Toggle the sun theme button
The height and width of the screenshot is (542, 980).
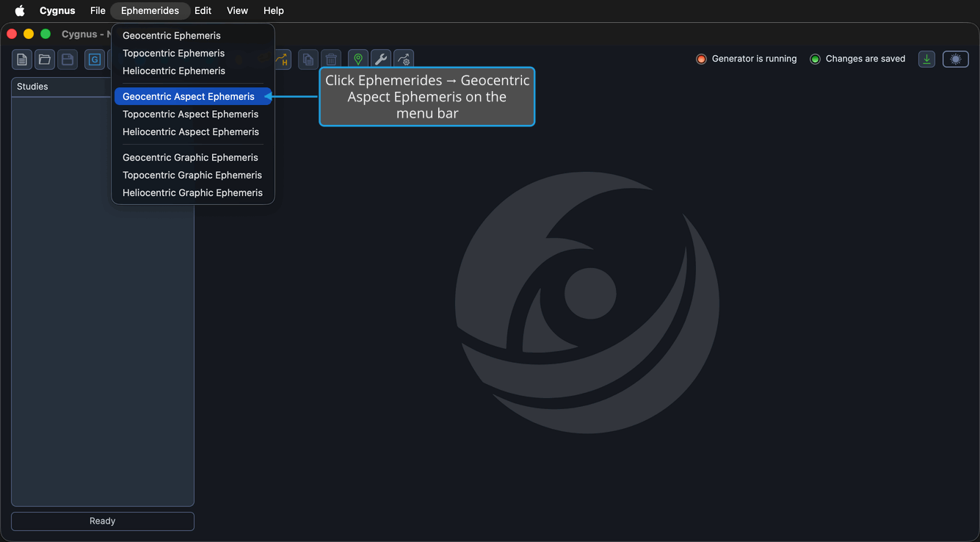956,59
